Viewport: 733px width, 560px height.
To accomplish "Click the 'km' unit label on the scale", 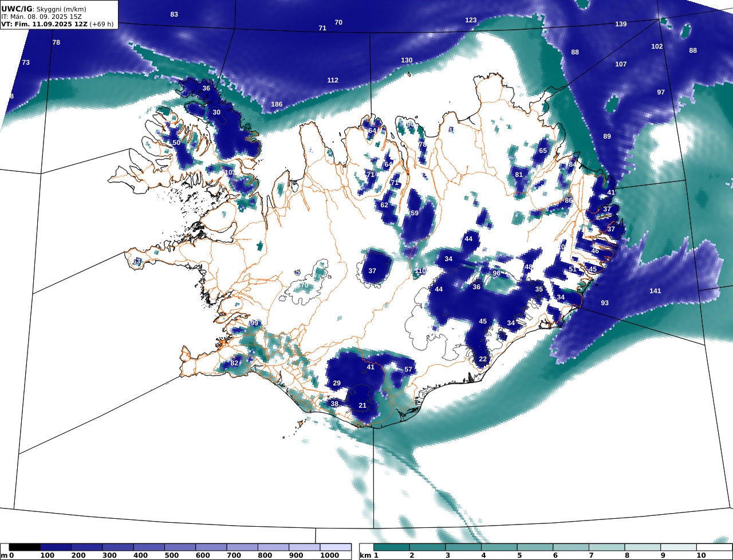I will 365,556.
